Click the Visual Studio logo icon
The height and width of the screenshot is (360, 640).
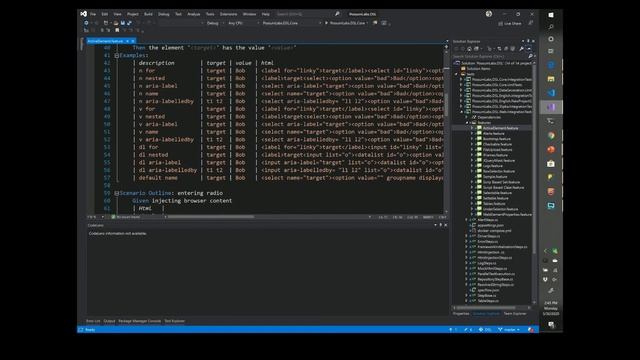84,14
